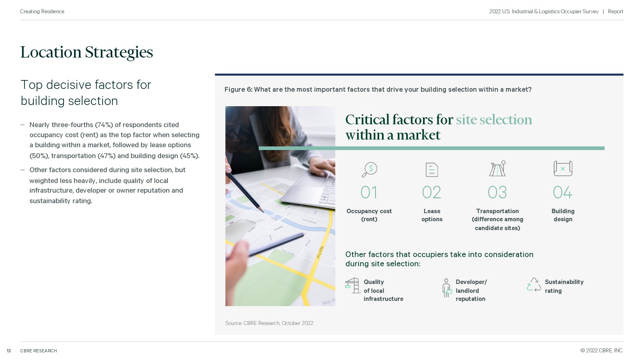Click the "Report" label in header
Image resolution: width=644 pixels, height=362 pixels.
pos(615,12)
